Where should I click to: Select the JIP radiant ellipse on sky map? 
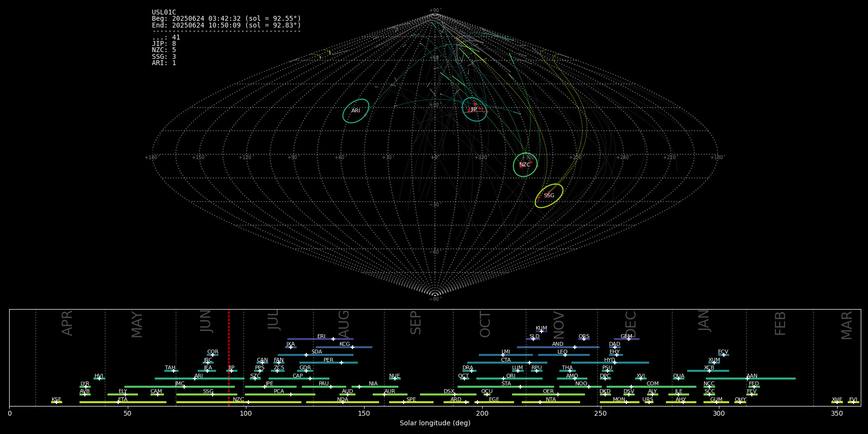pyautogui.click(x=475, y=109)
